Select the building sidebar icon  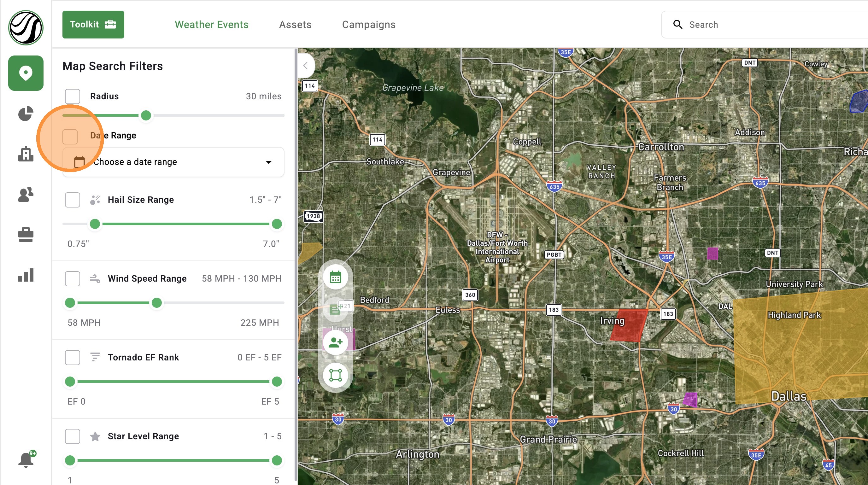point(26,154)
